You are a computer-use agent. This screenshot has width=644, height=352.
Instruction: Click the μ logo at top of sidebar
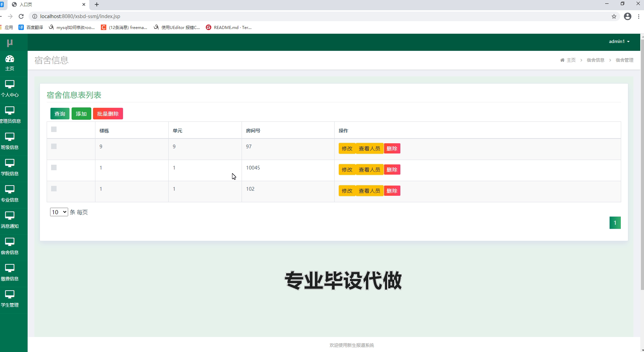pos(10,43)
